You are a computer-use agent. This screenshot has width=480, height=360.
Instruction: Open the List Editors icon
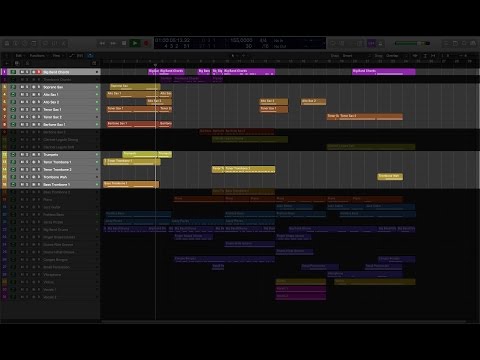click(446, 43)
